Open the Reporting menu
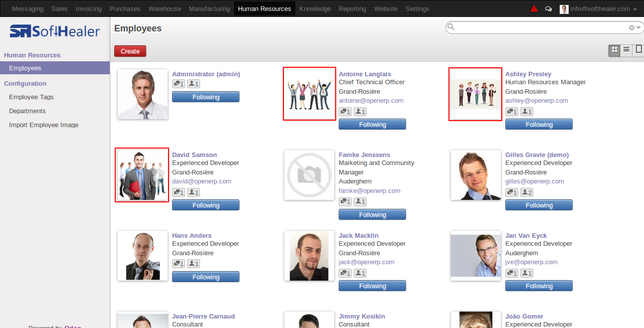 352,8
